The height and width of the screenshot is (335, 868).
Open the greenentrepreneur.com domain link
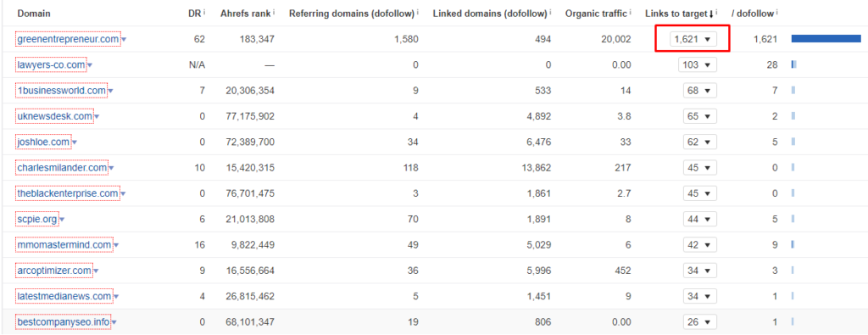point(68,39)
